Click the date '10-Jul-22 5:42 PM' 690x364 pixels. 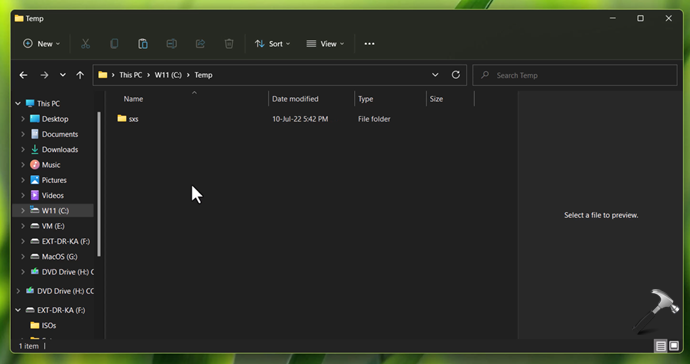coord(300,119)
